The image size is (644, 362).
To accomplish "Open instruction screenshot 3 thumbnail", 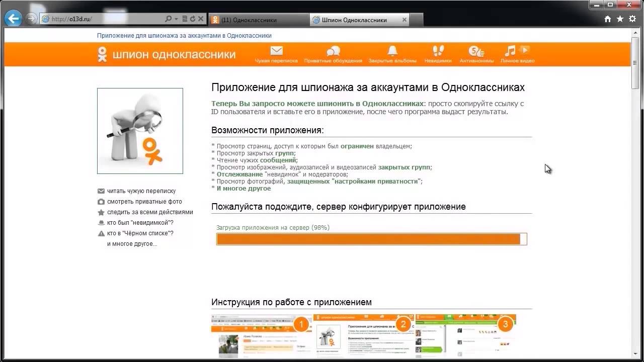I will point(465,336).
